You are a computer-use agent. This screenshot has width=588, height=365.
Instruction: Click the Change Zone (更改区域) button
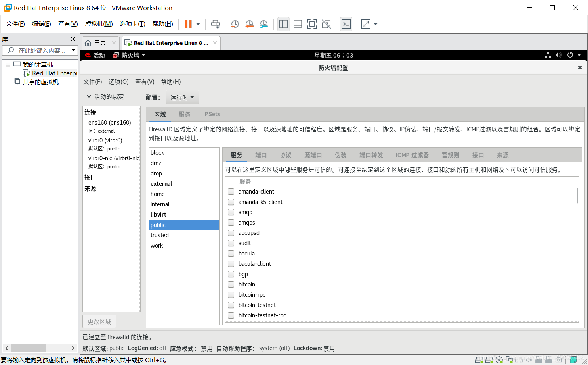tap(99, 321)
